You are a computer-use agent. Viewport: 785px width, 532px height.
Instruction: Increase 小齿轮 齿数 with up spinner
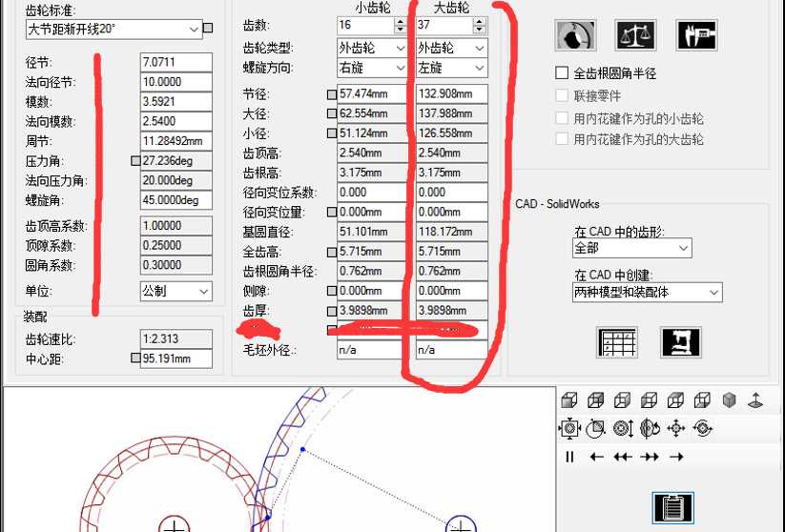[x=400, y=21]
